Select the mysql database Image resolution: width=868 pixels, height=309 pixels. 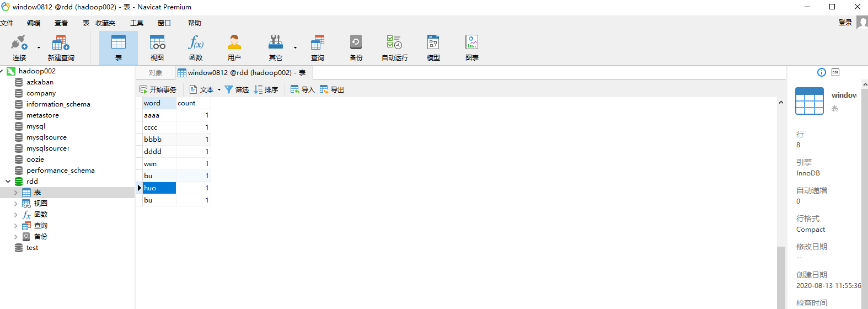pos(35,126)
